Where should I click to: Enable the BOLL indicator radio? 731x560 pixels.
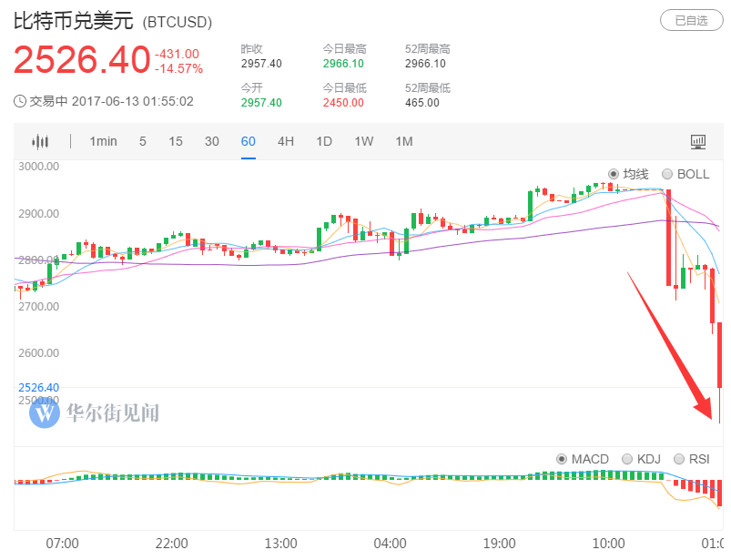[667, 174]
